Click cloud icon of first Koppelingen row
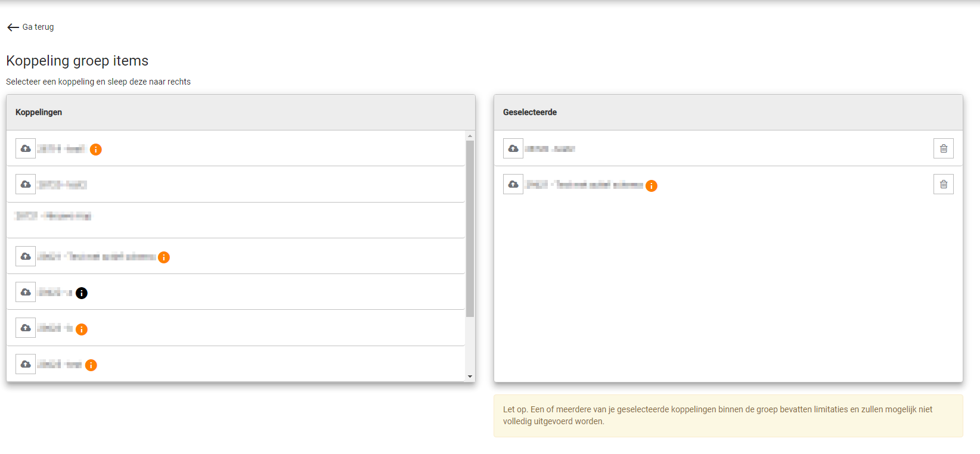 (26, 148)
